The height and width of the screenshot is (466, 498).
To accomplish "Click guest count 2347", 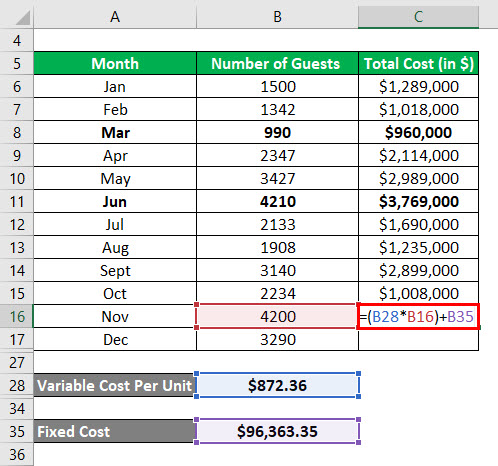I will 277,155.
